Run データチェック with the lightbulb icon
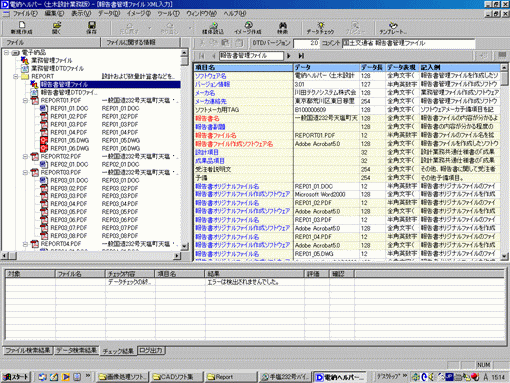Image resolution: width=510 pixels, height=383 pixels. click(320, 28)
